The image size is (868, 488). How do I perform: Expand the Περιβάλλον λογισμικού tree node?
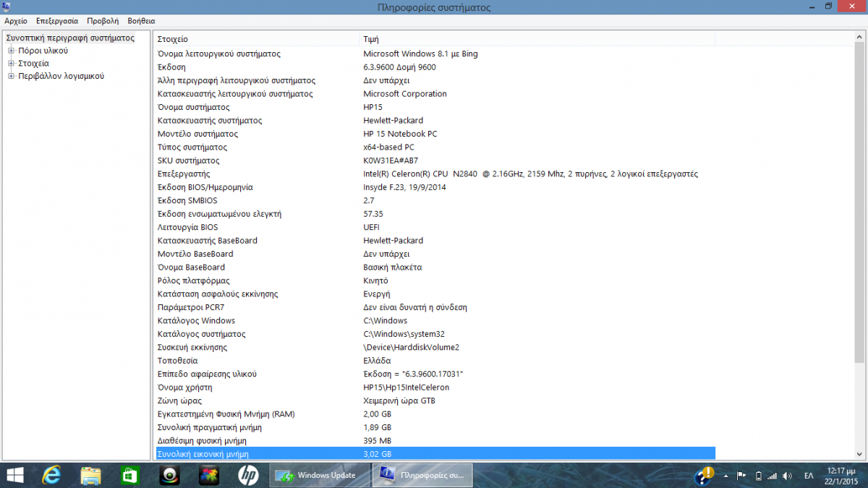(x=11, y=75)
